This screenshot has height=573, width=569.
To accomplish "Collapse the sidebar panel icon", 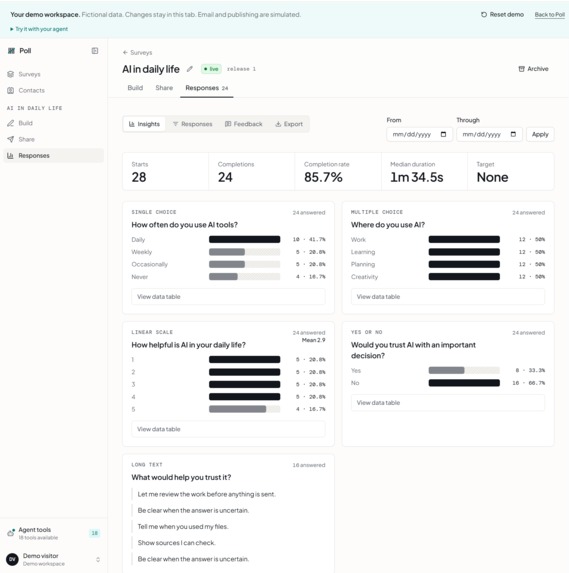I will (x=95, y=51).
